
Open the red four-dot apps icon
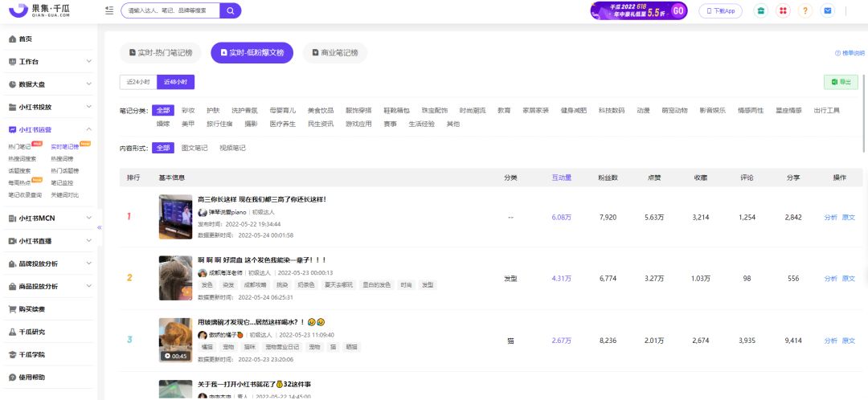783,10
